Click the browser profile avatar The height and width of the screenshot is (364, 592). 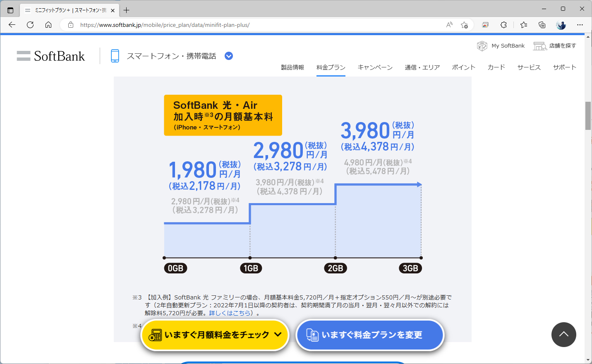[561, 25]
